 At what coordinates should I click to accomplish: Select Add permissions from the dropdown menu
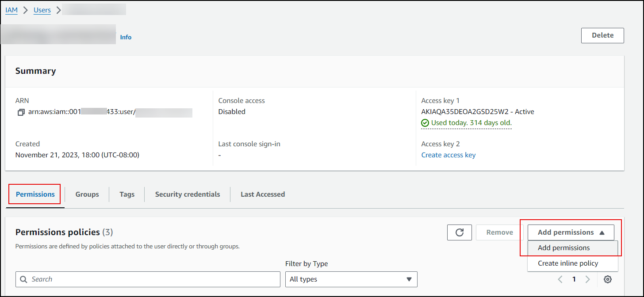[x=564, y=248]
